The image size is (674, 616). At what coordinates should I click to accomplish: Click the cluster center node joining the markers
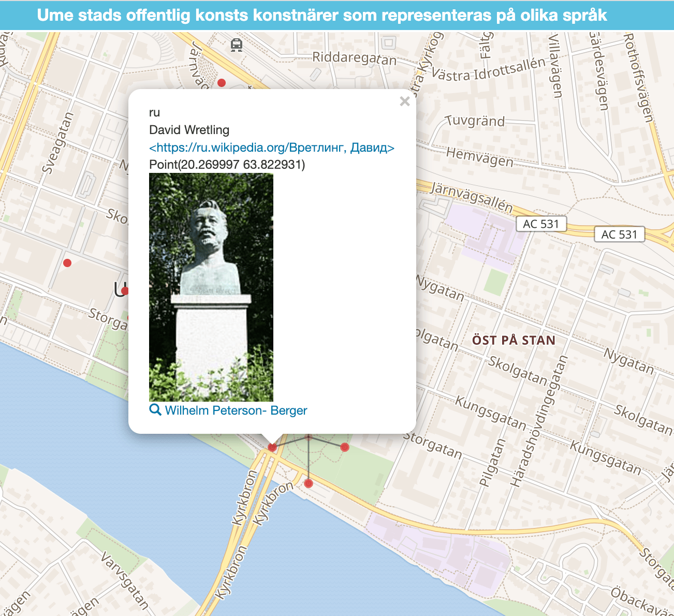coord(309,437)
